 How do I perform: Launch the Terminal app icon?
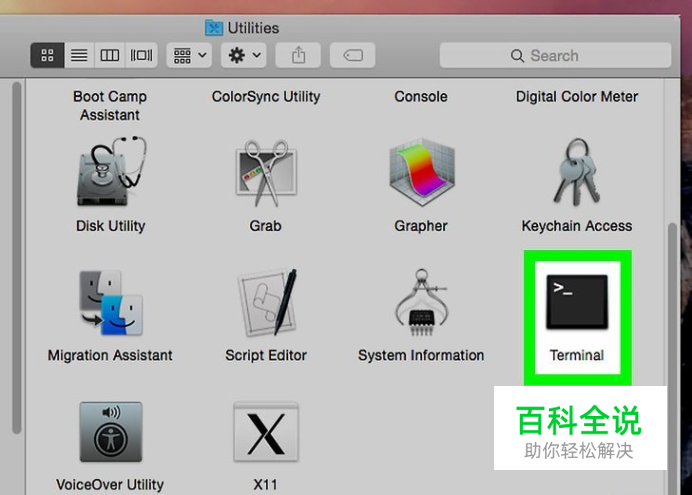click(x=577, y=302)
